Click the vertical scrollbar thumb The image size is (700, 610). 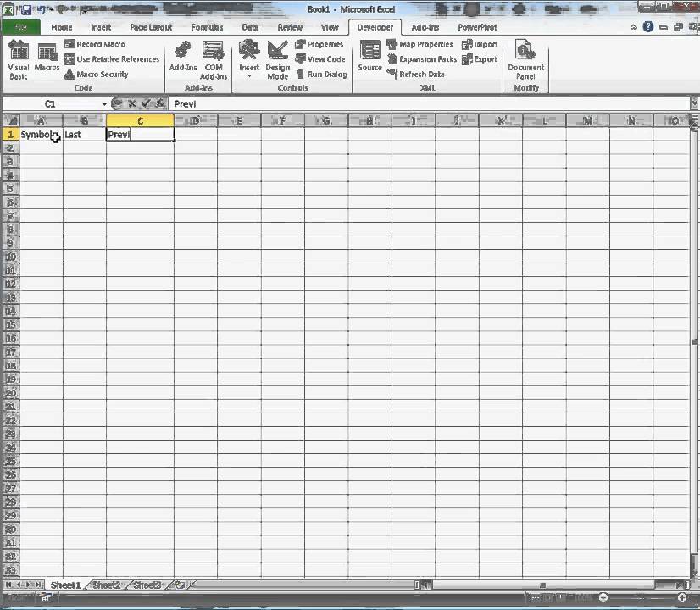pyautogui.click(x=695, y=342)
